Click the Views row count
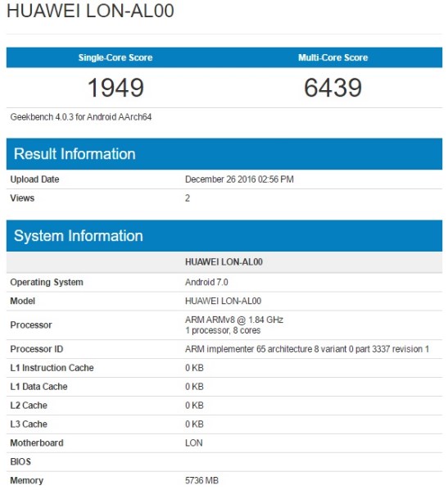 (188, 198)
